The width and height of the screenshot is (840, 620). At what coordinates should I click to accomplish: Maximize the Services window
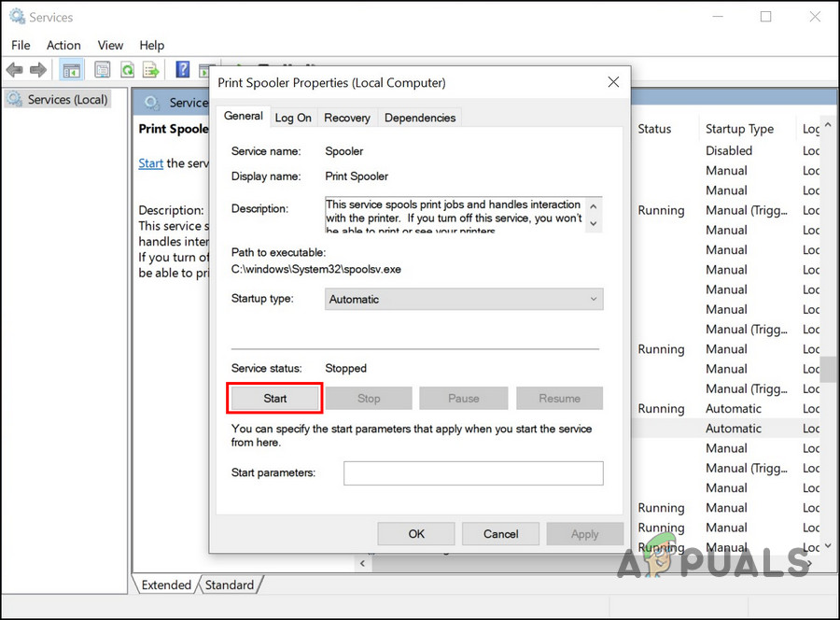pyautogui.click(x=766, y=17)
